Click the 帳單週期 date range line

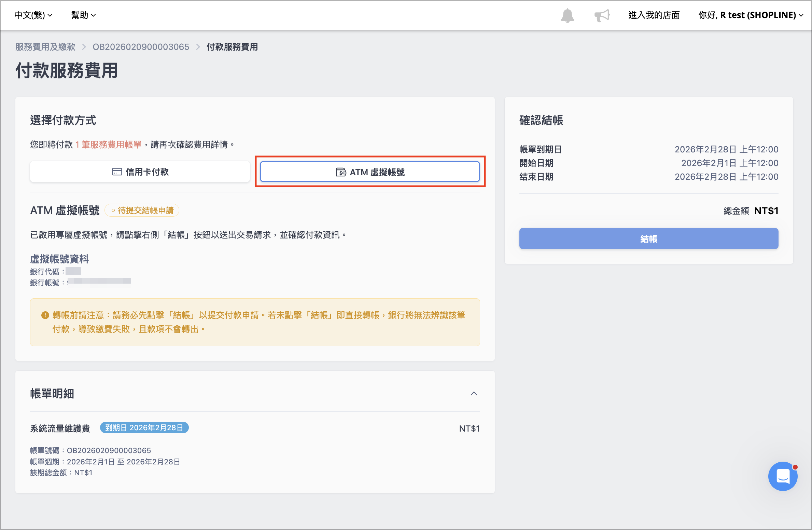[x=105, y=462]
